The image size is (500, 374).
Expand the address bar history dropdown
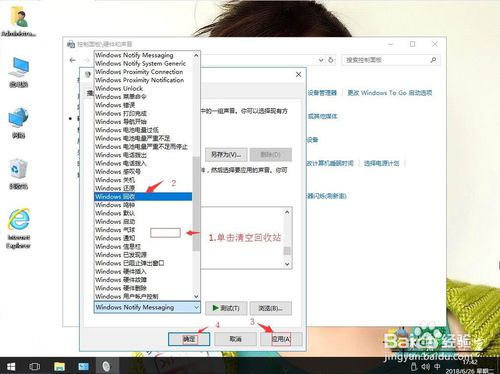coord(321,60)
